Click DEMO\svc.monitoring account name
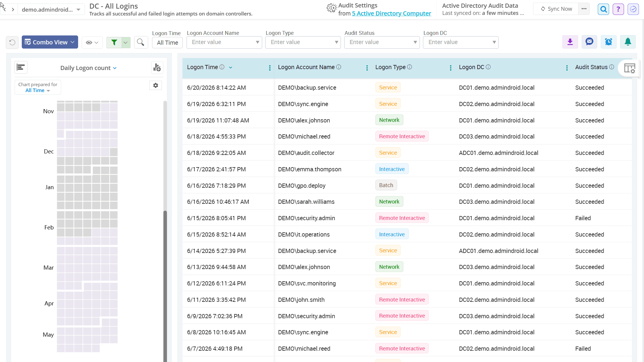 tap(307, 283)
